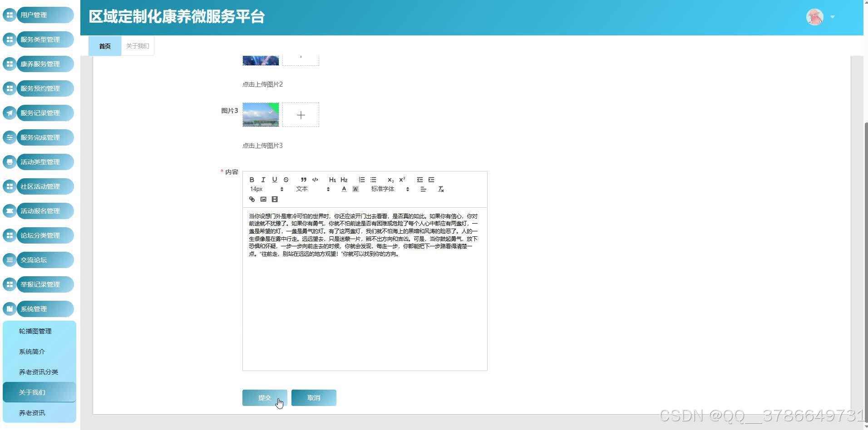Click the 图片3 add upload box
Image resolution: width=868 pixels, height=430 pixels.
(x=301, y=115)
